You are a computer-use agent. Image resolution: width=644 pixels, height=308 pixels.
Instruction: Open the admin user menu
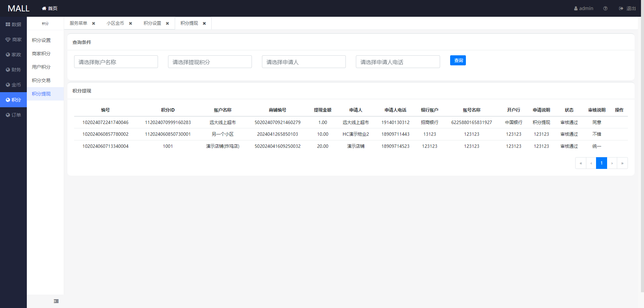tap(584, 8)
